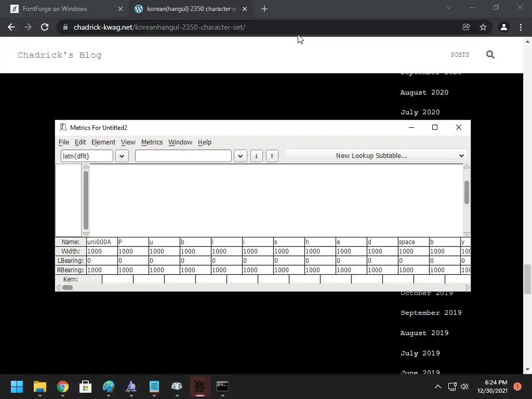
Task: Open July 2019 archive link
Action: [x=420, y=353]
